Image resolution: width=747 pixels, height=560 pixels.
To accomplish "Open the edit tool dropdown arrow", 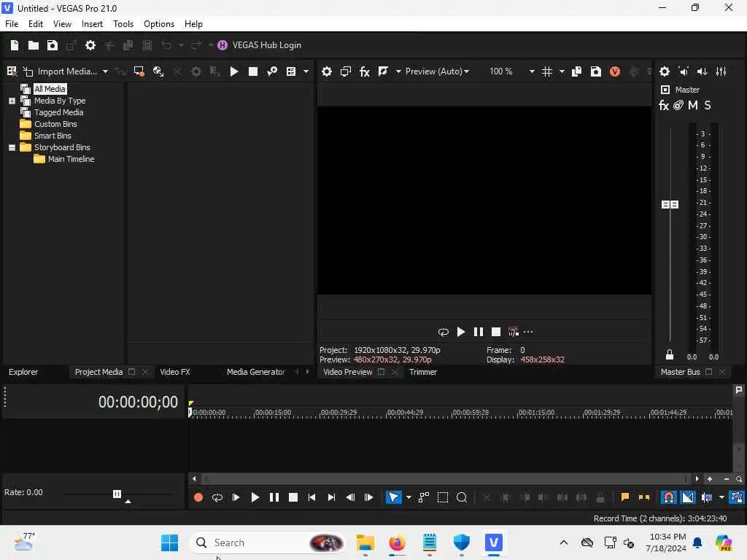I will coord(409,497).
